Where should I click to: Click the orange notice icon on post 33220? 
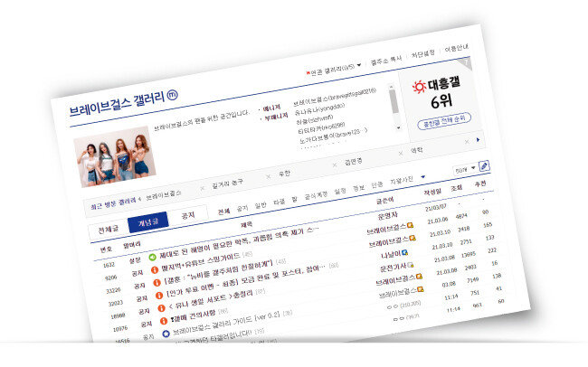[156, 283]
